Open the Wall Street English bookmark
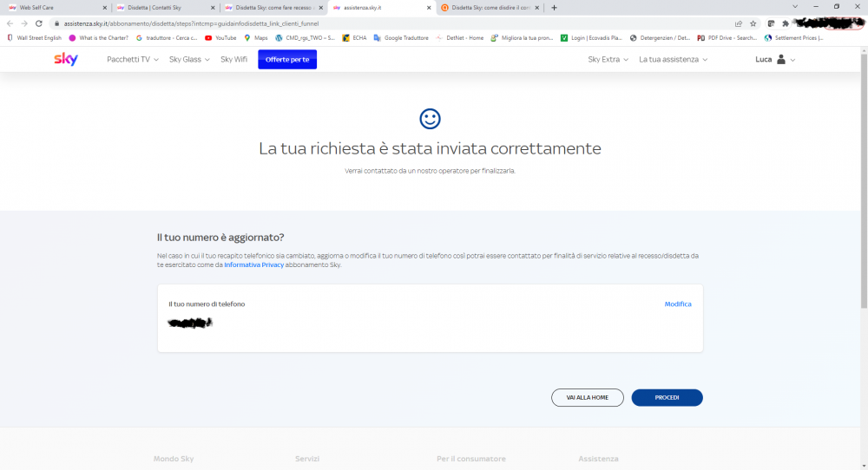 tap(34, 38)
